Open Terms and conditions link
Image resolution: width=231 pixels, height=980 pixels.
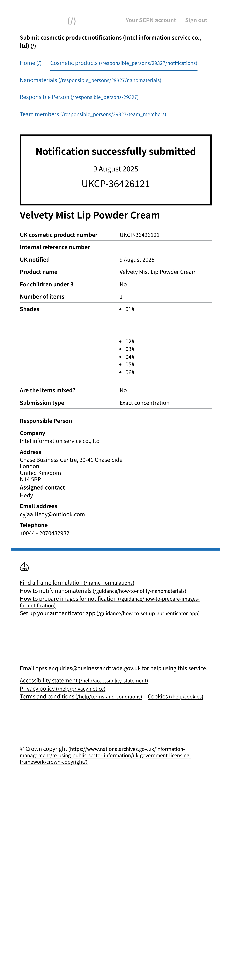(81, 697)
